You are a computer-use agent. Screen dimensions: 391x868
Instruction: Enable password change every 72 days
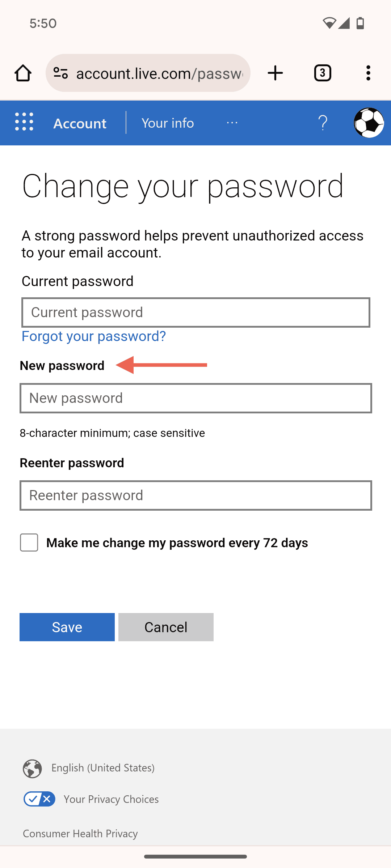click(29, 542)
